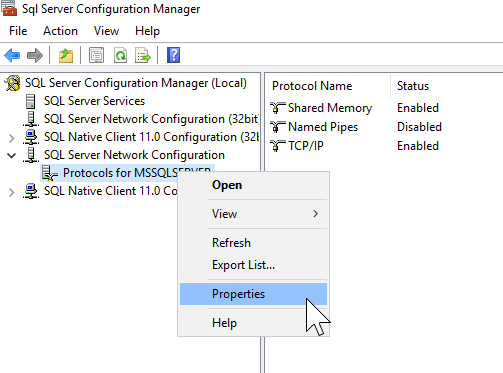Click Export List... in context menu
The height and width of the screenshot is (373, 503).
(x=243, y=265)
